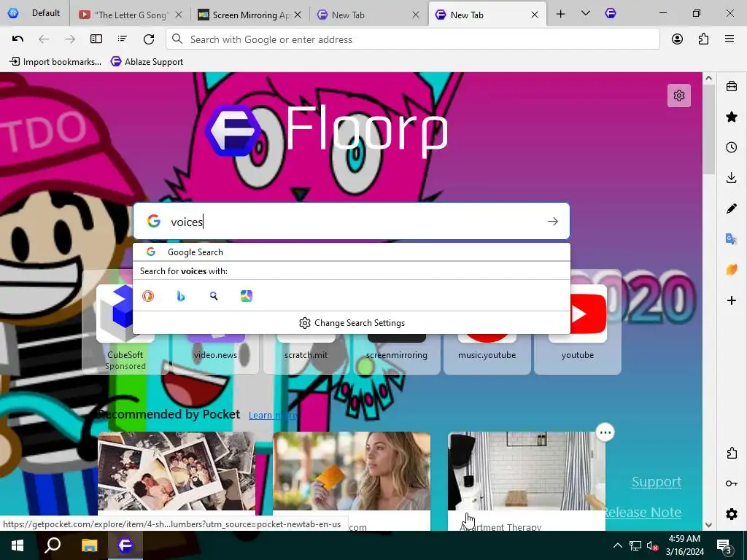Add a new sidebar panel with plus
Image resolution: width=747 pixels, height=560 pixels.
click(x=731, y=300)
